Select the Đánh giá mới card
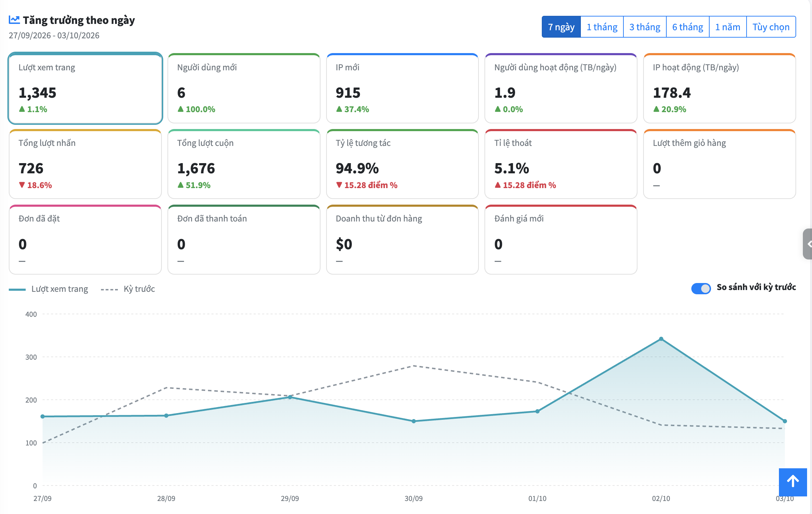Viewport: 812px width, 514px height. [561, 239]
